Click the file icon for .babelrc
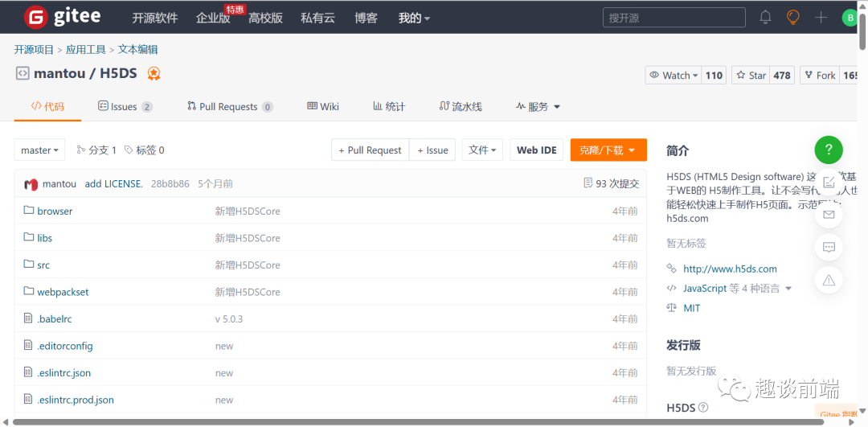The image size is (868, 427). click(x=29, y=318)
